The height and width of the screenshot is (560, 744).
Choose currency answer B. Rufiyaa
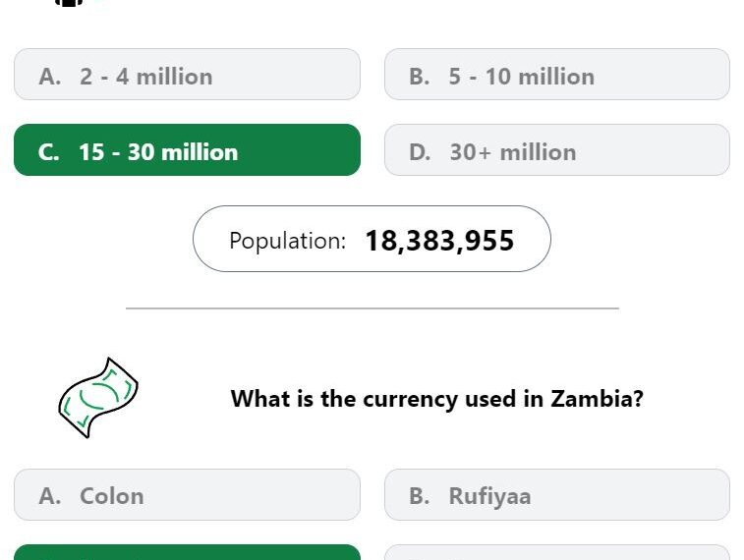557,494
